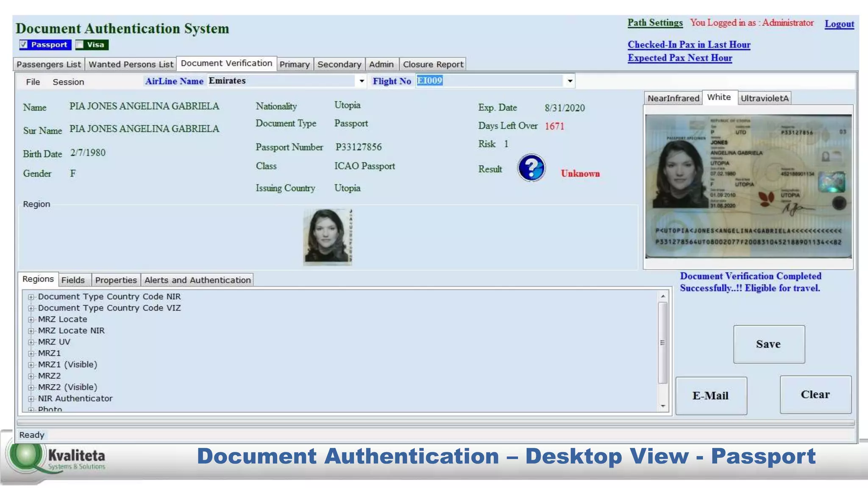Image resolution: width=868 pixels, height=488 pixels.
Task: Click the Ready status bar text
Action: 32,435
